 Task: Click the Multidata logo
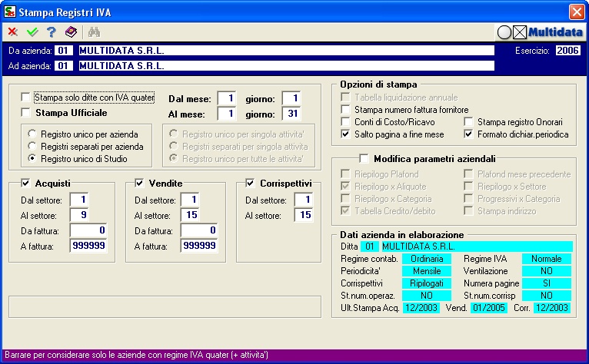(555, 33)
